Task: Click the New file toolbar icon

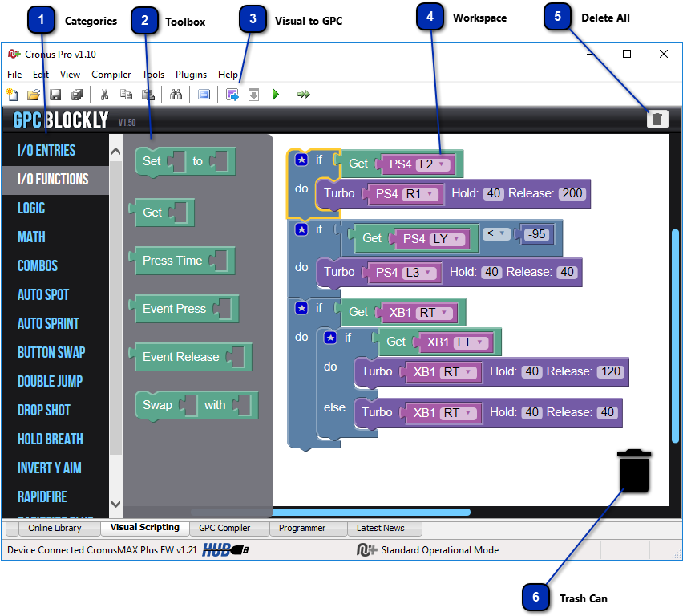Action: tap(12, 94)
